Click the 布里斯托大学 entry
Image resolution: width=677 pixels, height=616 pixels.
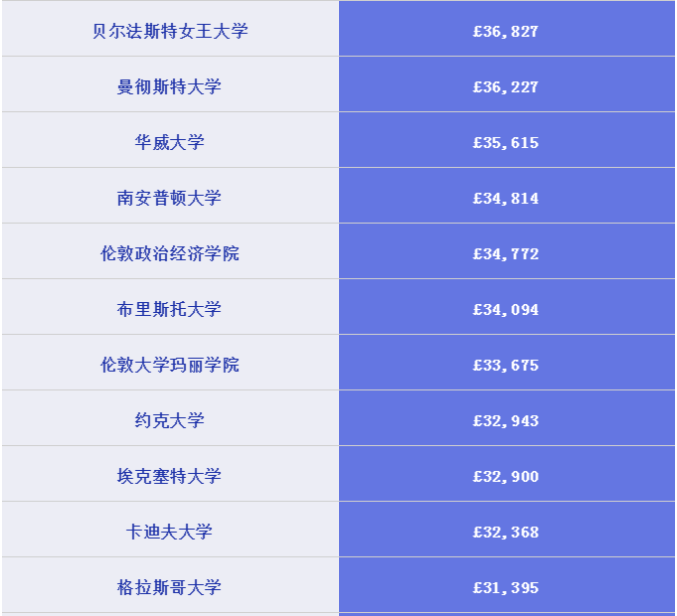(x=170, y=309)
